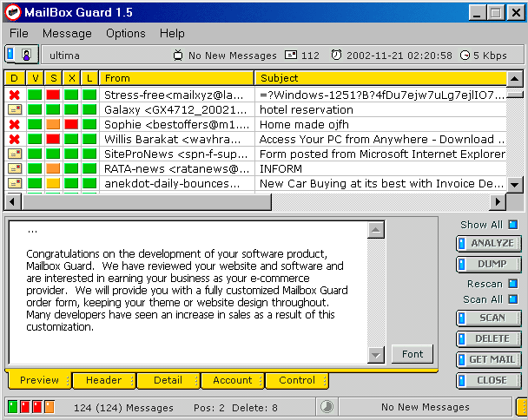Select the 'SitePro News' sender cell
The height and width of the screenshot is (420, 528).
[x=176, y=154]
